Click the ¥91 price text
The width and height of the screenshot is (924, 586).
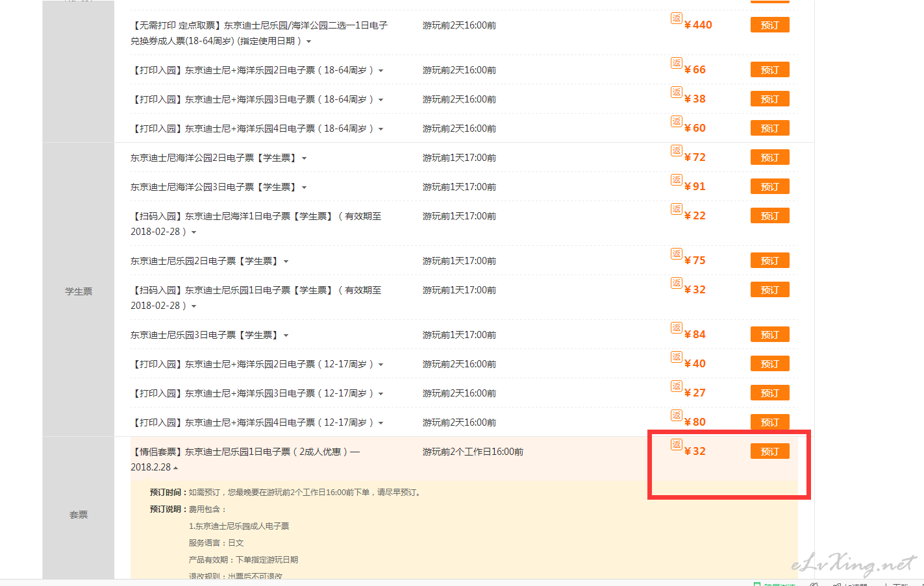(695, 187)
